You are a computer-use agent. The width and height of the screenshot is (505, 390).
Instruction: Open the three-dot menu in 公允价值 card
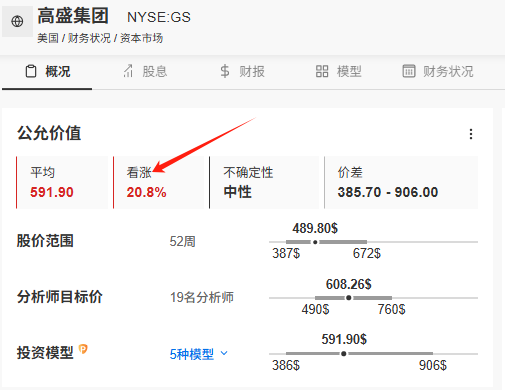tap(471, 134)
